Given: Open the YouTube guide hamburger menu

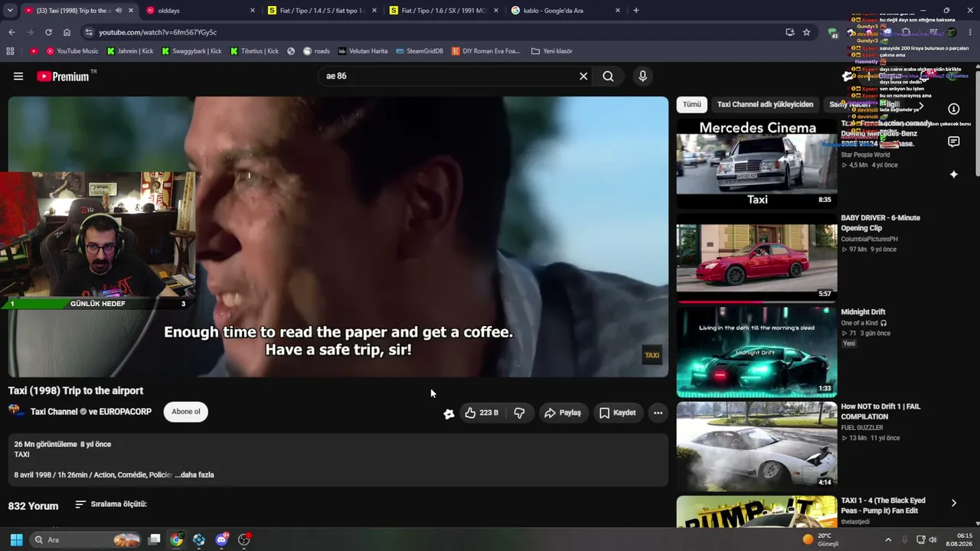Looking at the screenshot, I should (x=18, y=76).
